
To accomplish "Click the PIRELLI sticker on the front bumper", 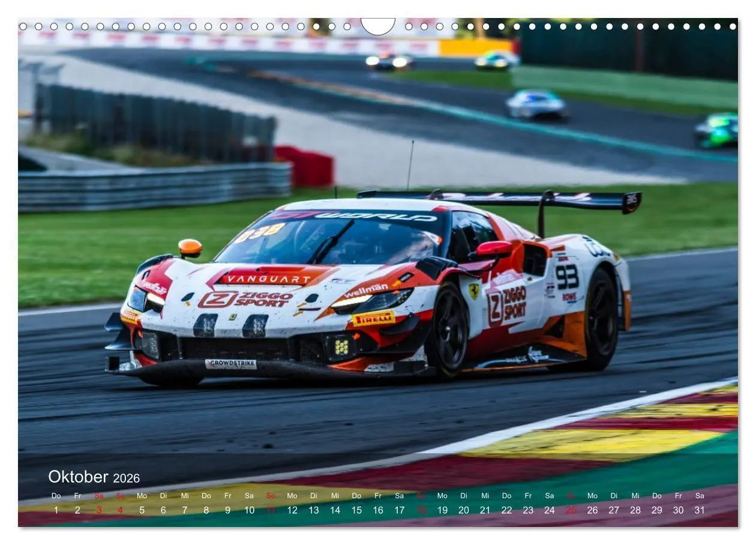I will 373,319.
